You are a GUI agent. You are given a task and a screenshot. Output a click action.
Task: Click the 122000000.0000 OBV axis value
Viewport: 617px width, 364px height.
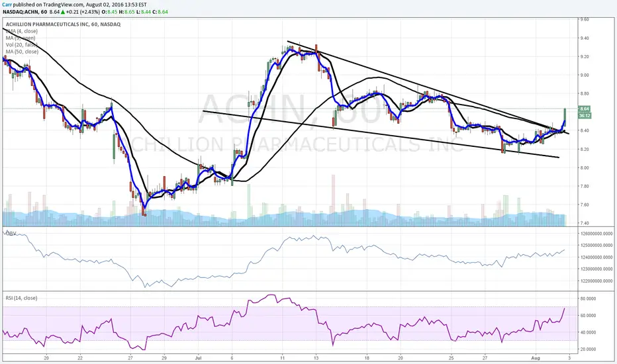[x=596, y=281]
